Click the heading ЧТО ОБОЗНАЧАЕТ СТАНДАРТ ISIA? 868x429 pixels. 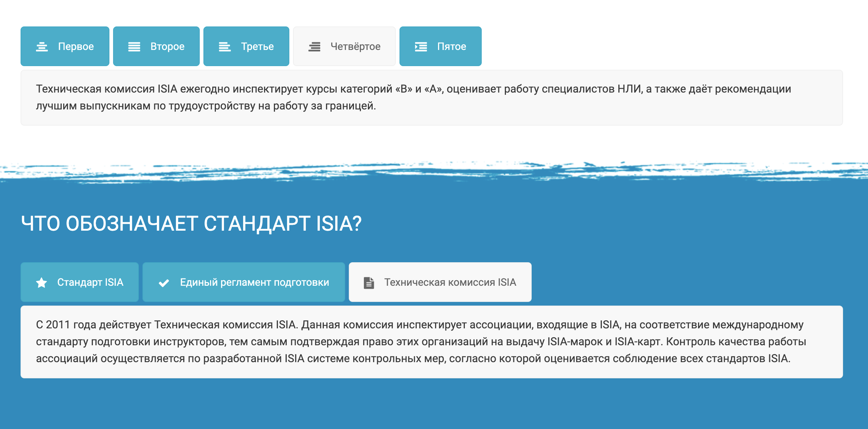[x=191, y=223]
